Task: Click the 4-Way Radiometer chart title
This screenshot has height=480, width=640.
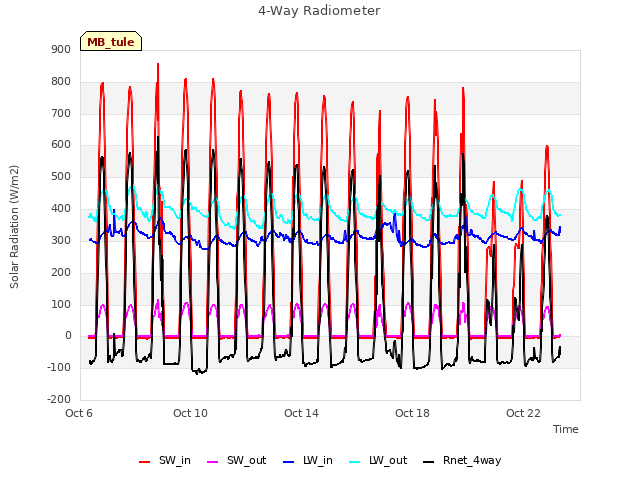Action: (319, 11)
